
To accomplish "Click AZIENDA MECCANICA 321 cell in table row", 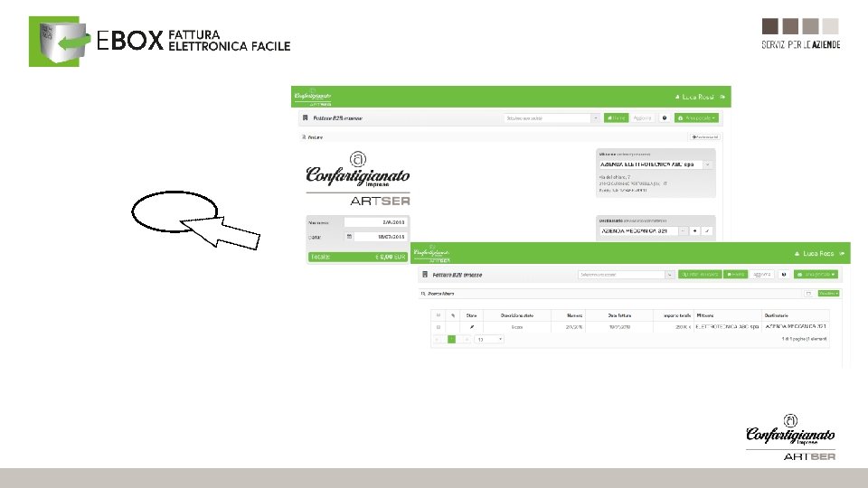I will pos(796,327).
